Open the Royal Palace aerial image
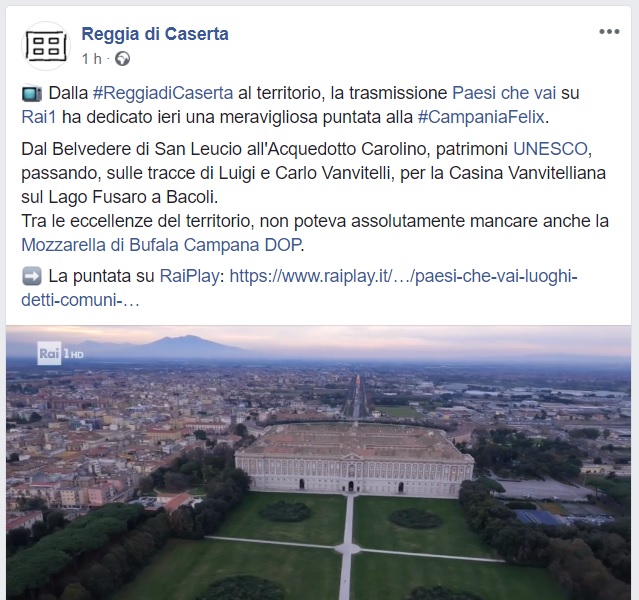 pyautogui.click(x=318, y=463)
